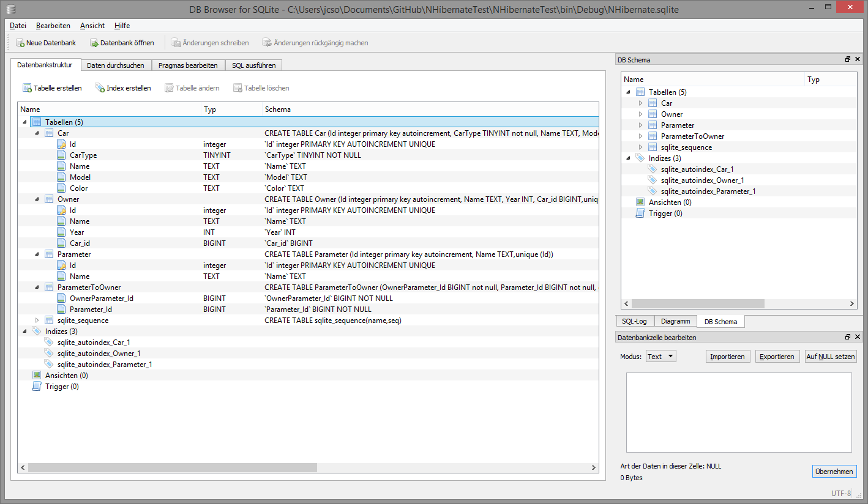Collapse Indizes (3) in DB Schema panel

(x=628, y=158)
